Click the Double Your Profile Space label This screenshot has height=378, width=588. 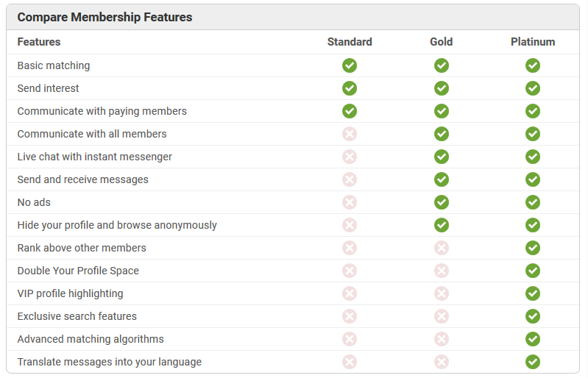[78, 271]
